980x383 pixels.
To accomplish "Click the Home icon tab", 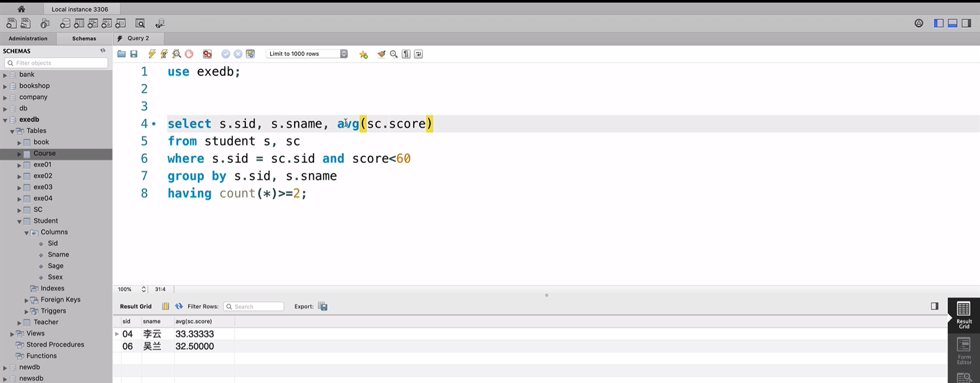I will pyautogui.click(x=21, y=9).
